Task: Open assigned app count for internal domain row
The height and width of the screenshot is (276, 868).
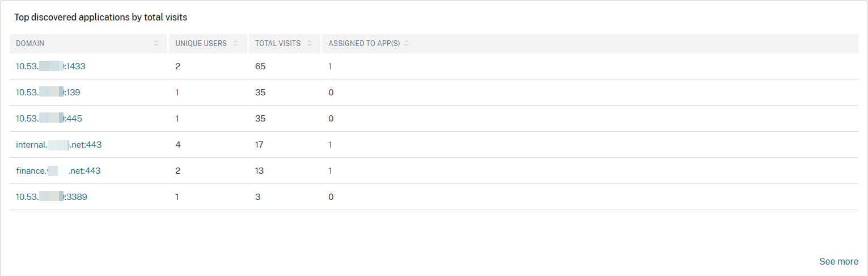Action: coord(330,145)
